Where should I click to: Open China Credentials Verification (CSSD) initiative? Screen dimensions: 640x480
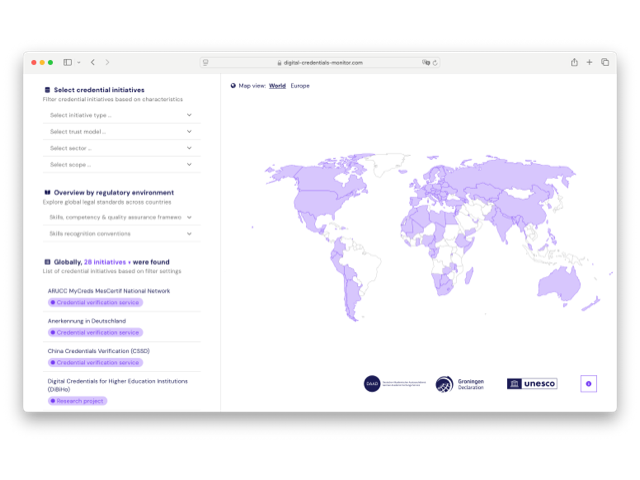click(98, 351)
